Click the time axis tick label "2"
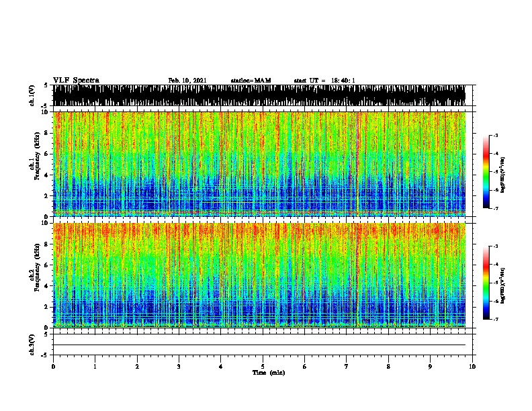532x411 pixels. click(137, 367)
